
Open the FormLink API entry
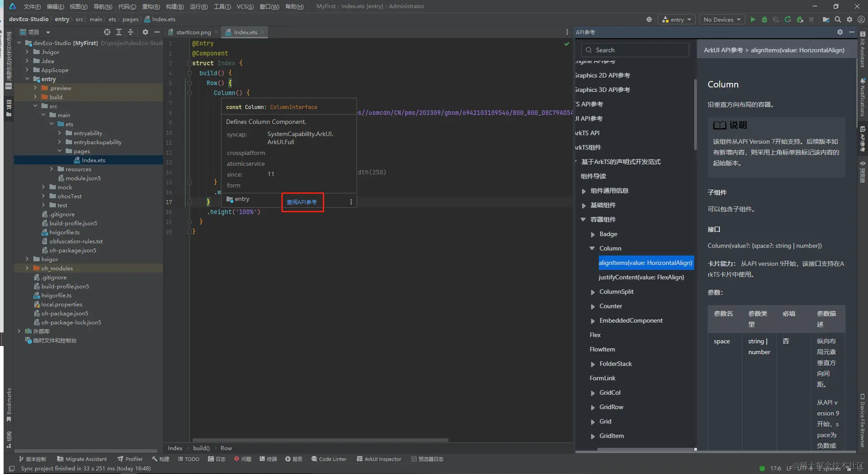(602, 378)
